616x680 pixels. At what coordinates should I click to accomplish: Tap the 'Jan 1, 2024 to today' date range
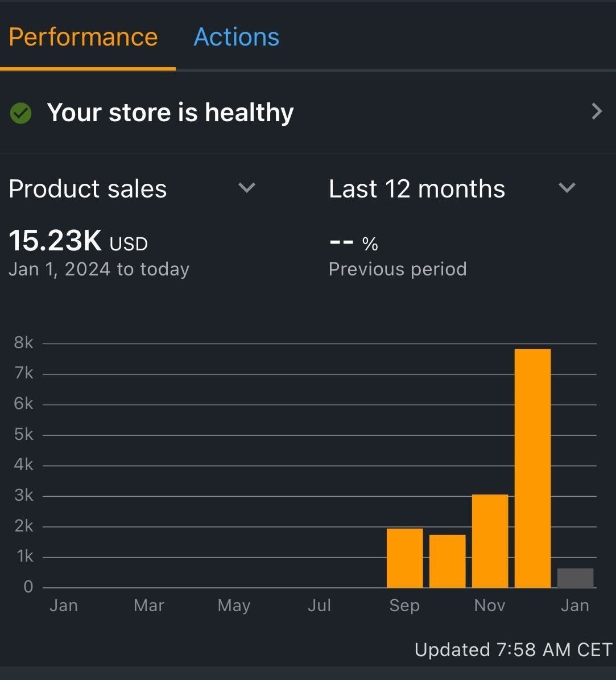[98, 269]
